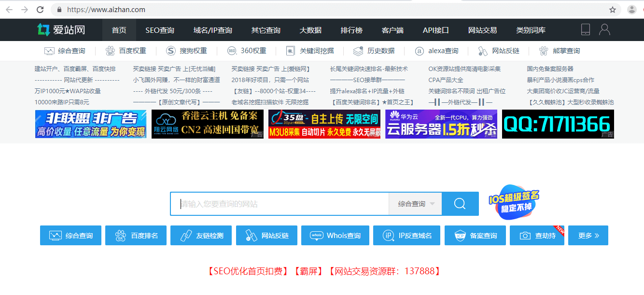Open the 老域名挖掘扫描软件 无限挖掘 link
Screen dimensions: 644x295
click(x=270, y=102)
